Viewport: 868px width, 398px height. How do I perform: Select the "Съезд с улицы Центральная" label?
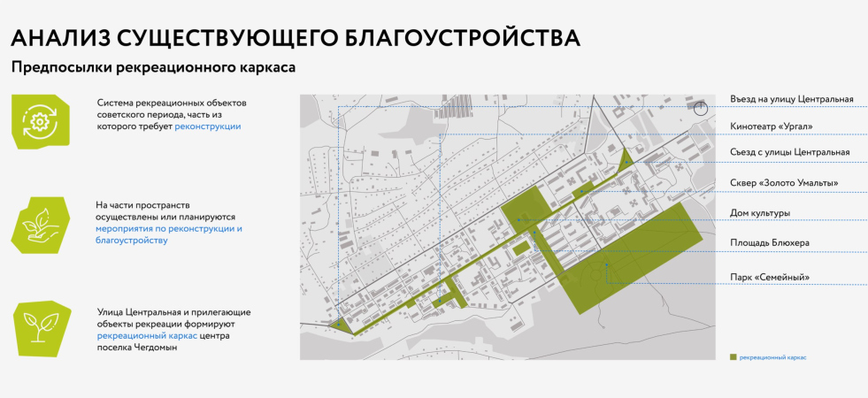click(x=789, y=152)
